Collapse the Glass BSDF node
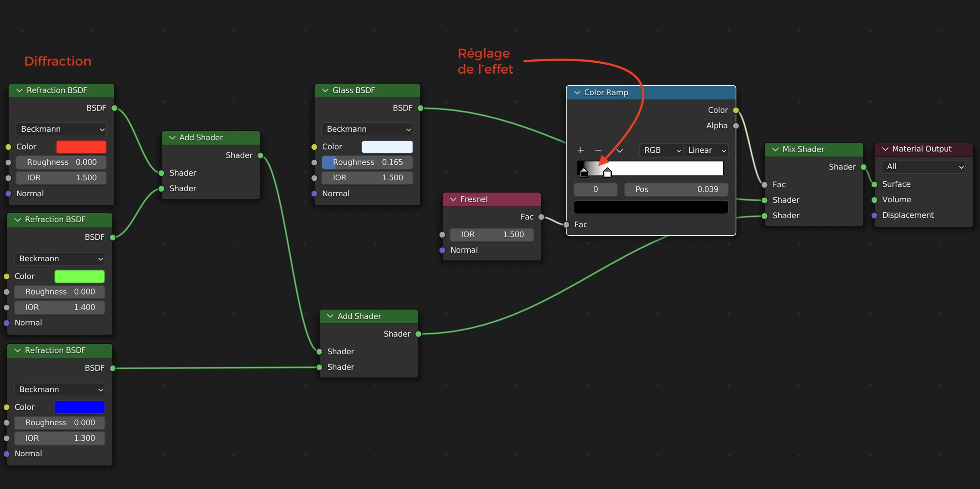The width and height of the screenshot is (980, 489). pyautogui.click(x=325, y=90)
